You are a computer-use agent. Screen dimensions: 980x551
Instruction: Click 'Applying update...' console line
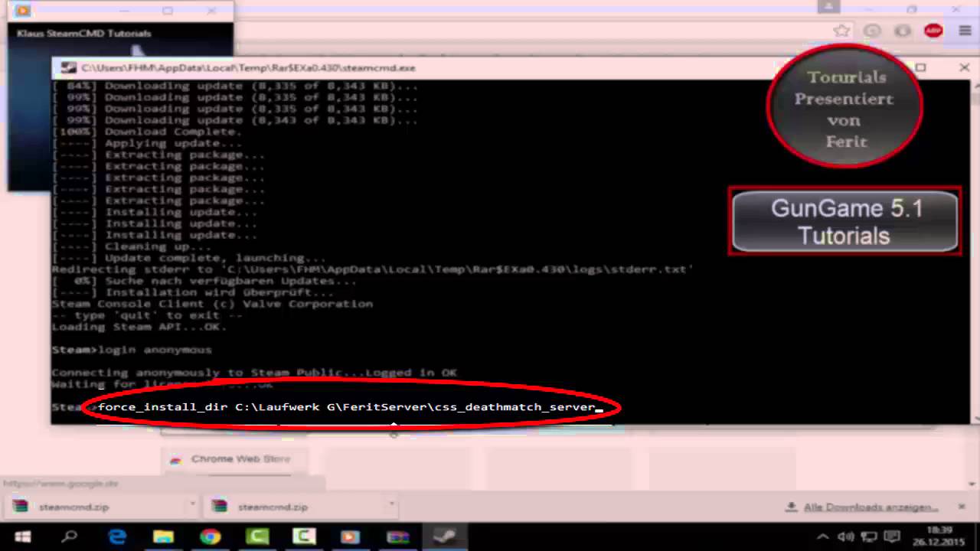coord(147,143)
